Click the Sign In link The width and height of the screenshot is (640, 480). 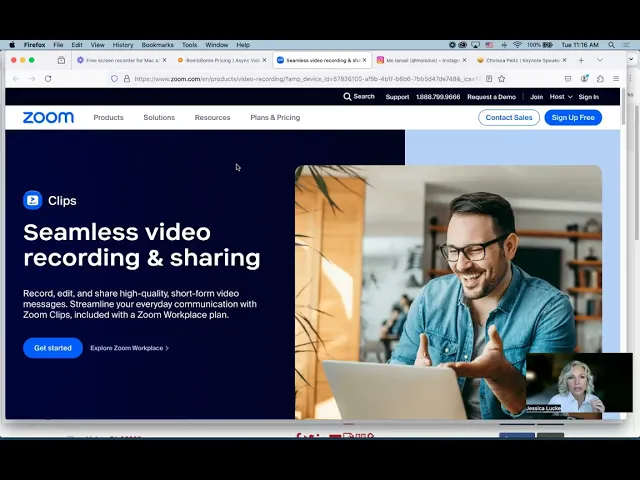coord(589,97)
